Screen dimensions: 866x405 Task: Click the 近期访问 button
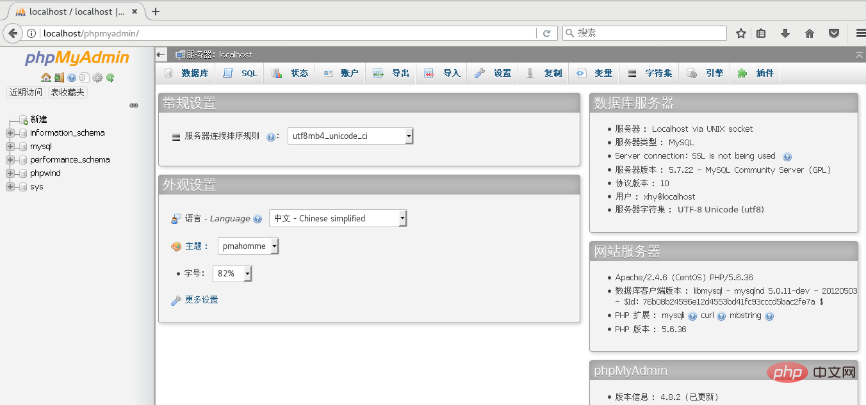[x=25, y=92]
